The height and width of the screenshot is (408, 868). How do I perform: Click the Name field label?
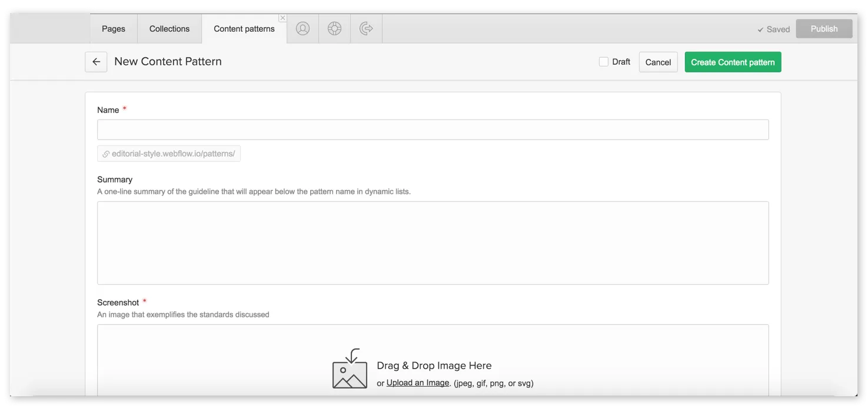click(x=108, y=110)
